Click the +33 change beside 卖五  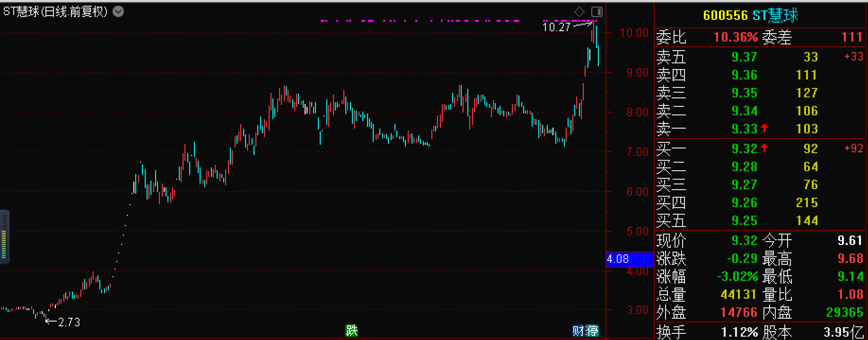click(853, 57)
